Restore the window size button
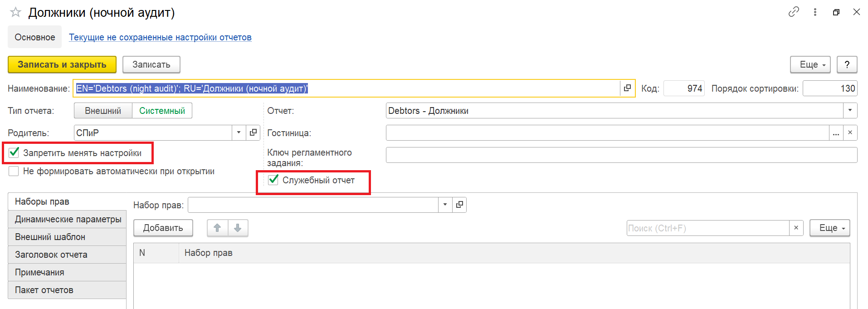This screenshot has height=309, width=868. coord(836,12)
